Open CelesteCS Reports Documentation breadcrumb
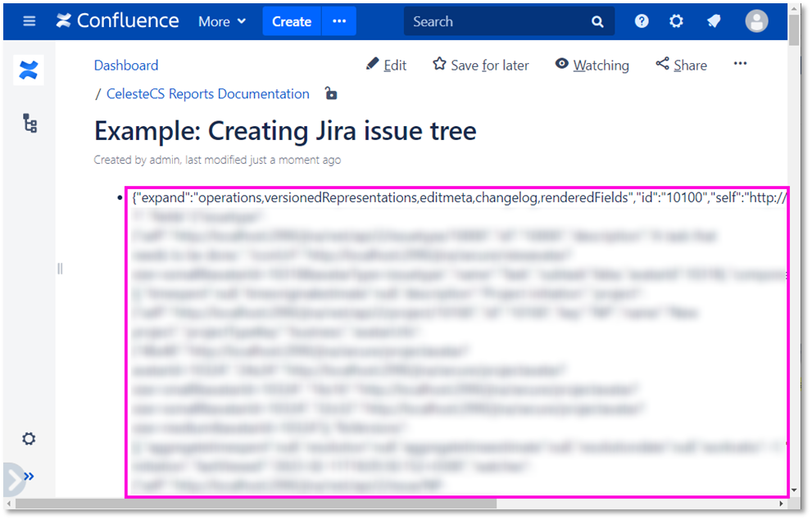812x520 pixels. tap(207, 93)
